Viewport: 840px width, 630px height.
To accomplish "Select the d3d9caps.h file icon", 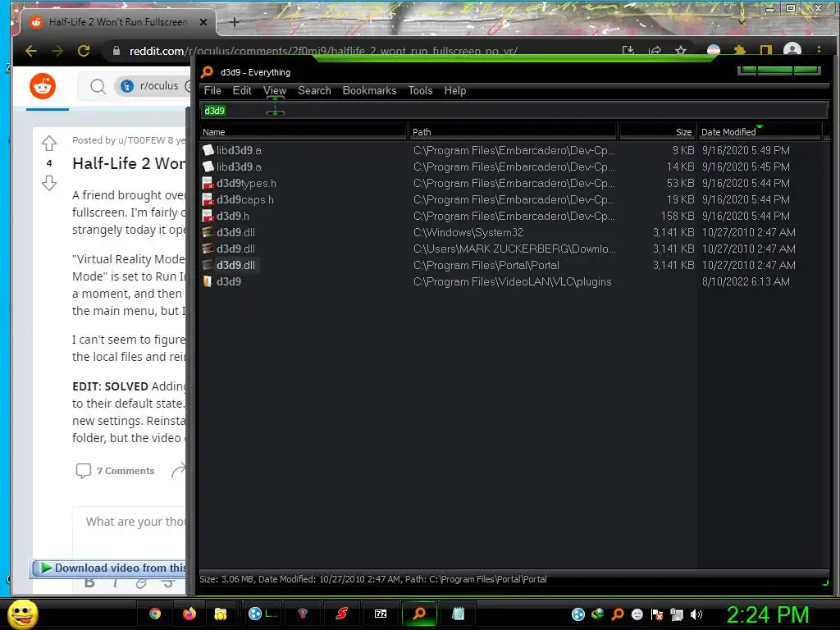I will (x=208, y=199).
